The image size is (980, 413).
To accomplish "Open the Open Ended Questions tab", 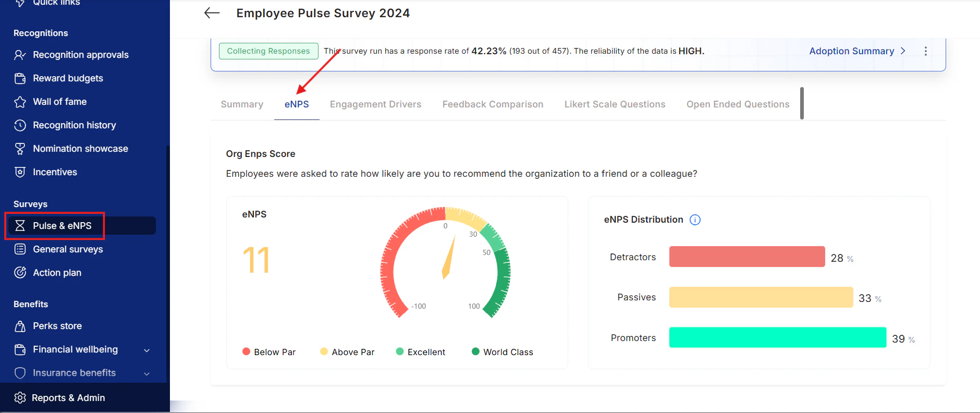I will [738, 104].
